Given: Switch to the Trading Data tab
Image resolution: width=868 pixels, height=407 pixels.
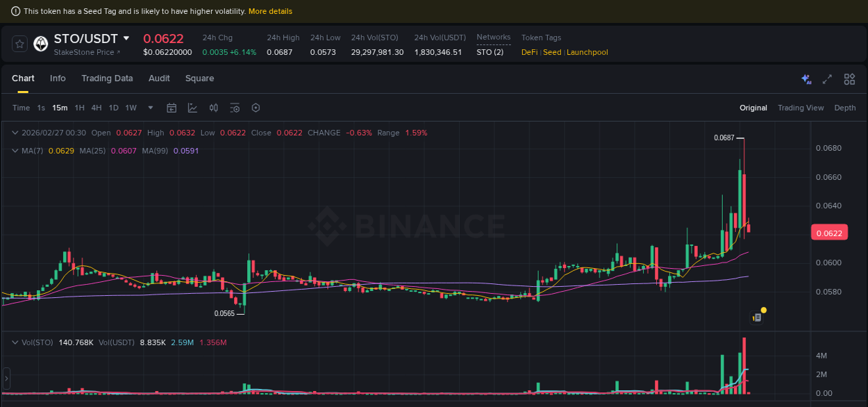Looking at the screenshot, I should coord(107,78).
